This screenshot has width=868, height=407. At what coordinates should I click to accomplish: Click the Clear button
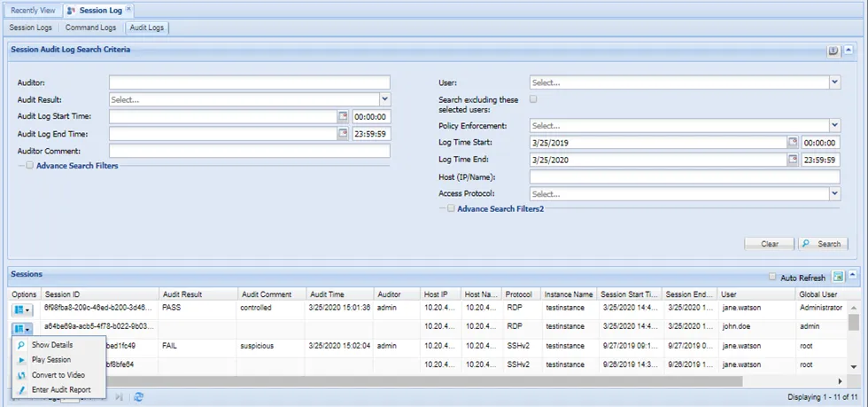click(770, 244)
